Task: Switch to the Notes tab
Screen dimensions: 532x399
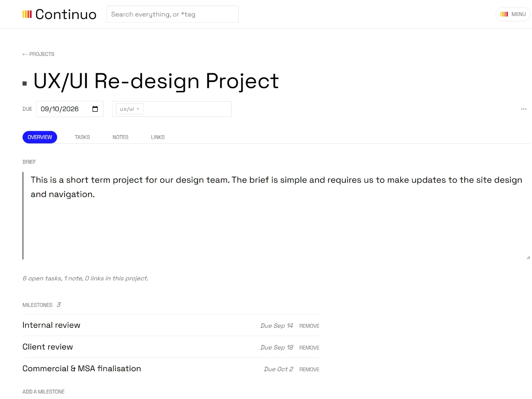Action: coord(120,137)
